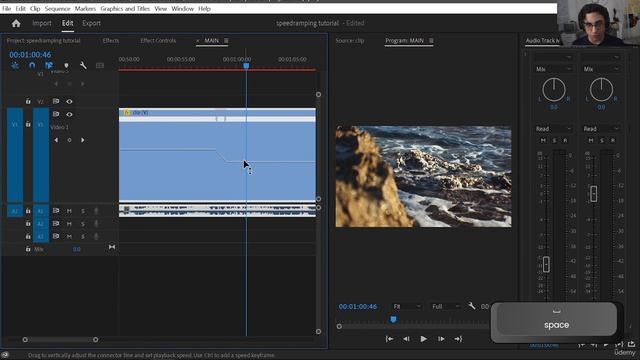Enable voice-over record on track A3
This screenshot has width=640, height=360.
(96, 236)
